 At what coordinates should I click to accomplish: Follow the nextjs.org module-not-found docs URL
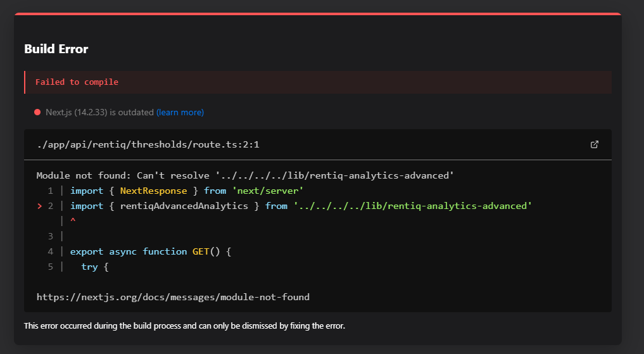tap(173, 296)
